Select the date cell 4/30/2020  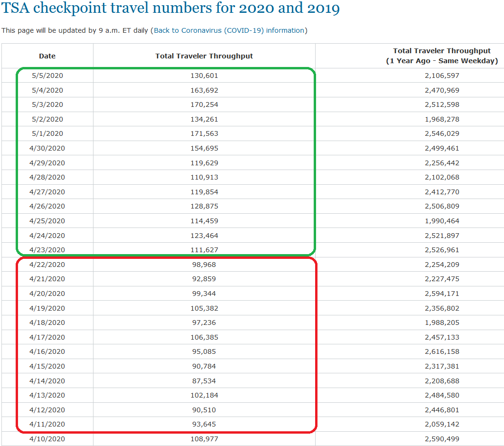pos(47,148)
